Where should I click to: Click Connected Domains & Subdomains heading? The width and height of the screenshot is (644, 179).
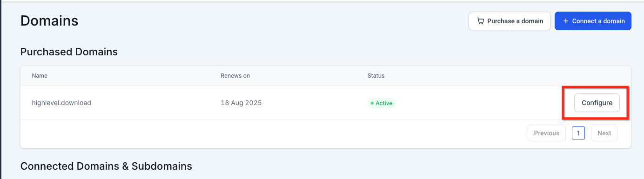[x=106, y=166]
